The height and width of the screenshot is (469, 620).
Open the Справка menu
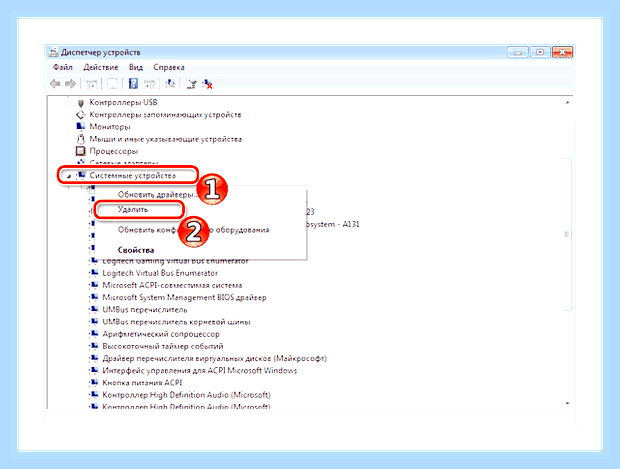coord(169,67)
